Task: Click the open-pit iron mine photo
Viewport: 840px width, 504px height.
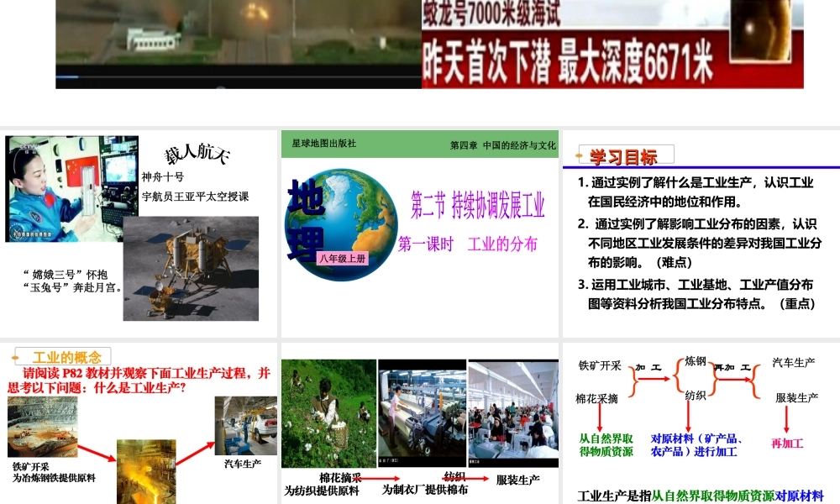Action: [x=42, y=427]
